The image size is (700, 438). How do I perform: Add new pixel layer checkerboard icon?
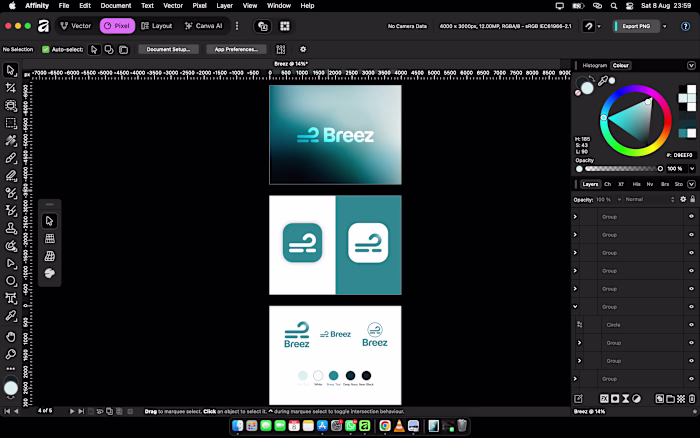(681, 399)
